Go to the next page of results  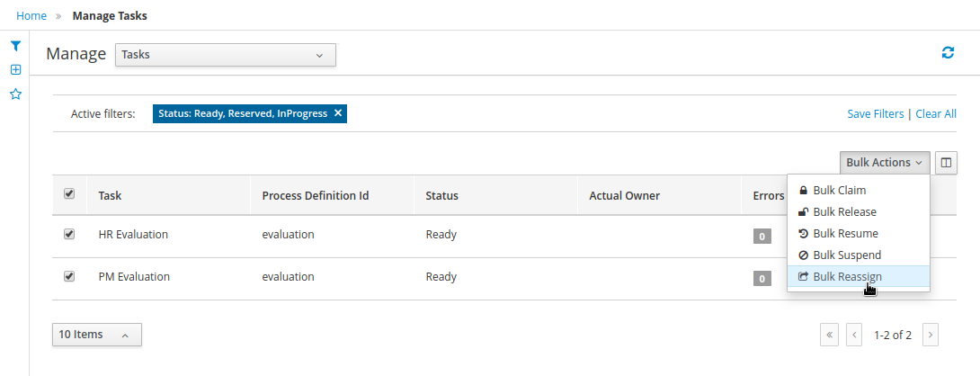931,335
